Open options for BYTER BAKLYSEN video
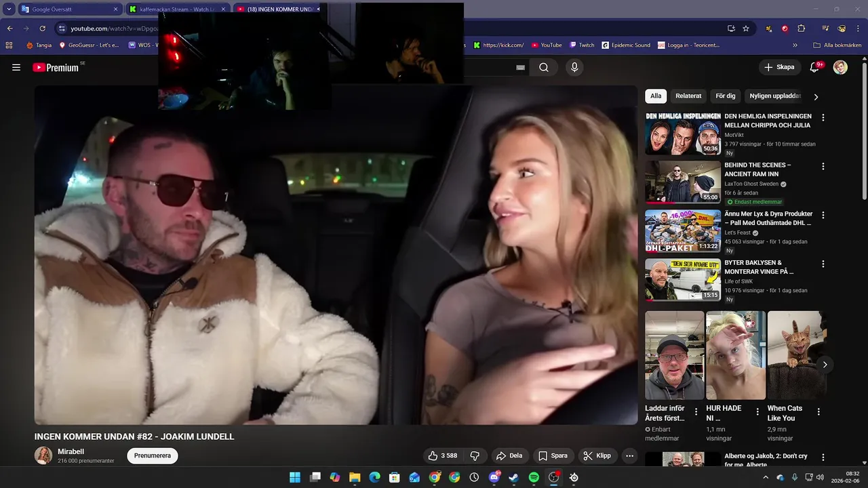 [x=823, y=264]
